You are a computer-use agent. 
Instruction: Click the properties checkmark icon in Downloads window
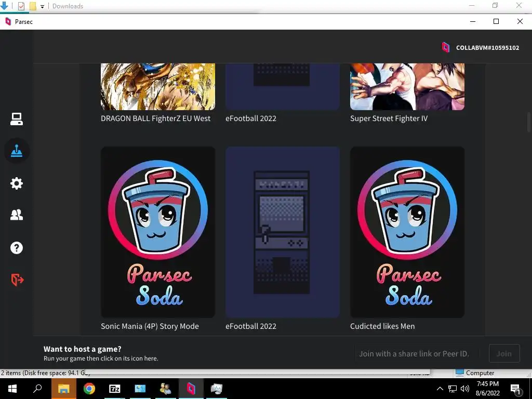[x=21, y=6]
